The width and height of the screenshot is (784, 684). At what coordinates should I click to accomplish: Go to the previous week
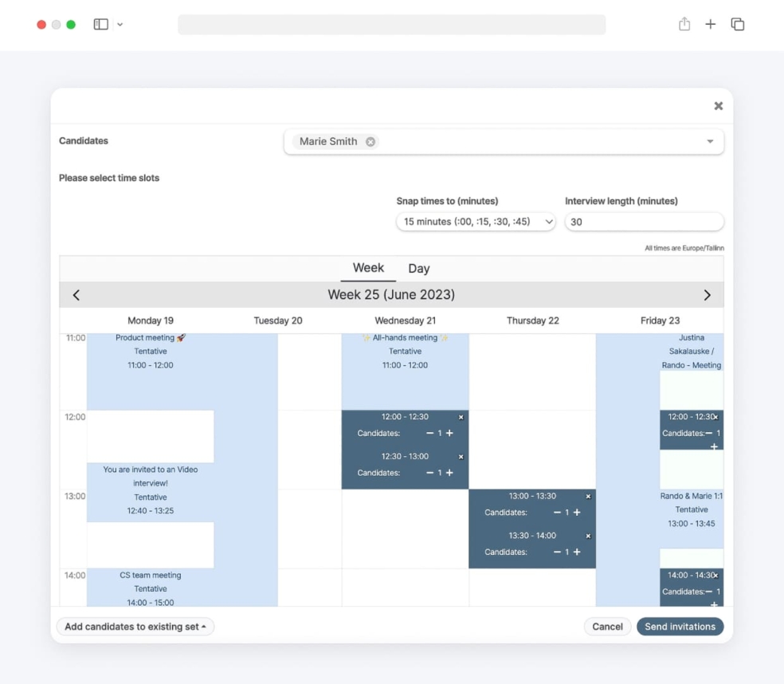(76, 295)
